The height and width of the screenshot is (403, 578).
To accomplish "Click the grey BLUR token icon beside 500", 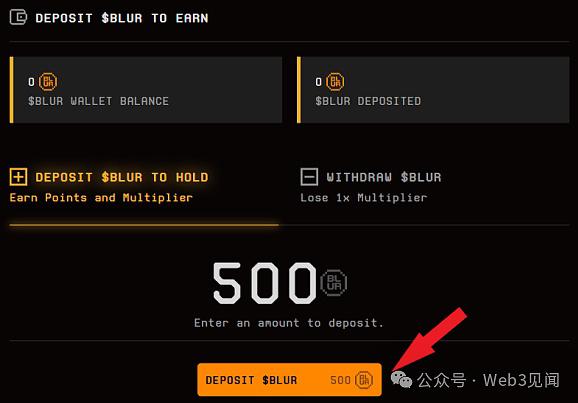I will [x=334, y=283].
